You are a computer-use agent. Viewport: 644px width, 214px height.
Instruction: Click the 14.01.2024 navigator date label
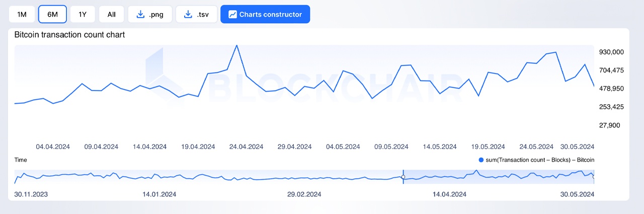(x=159, y=194)
